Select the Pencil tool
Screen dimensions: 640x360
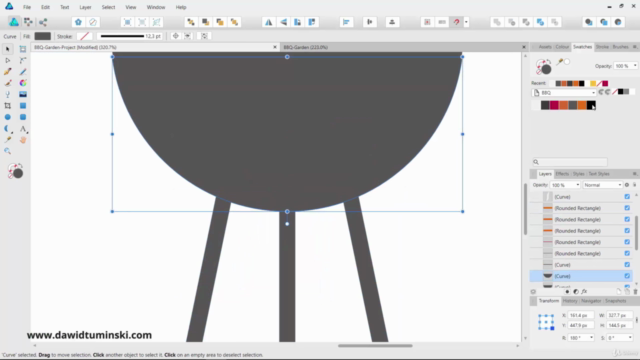(x=23, y=72)
